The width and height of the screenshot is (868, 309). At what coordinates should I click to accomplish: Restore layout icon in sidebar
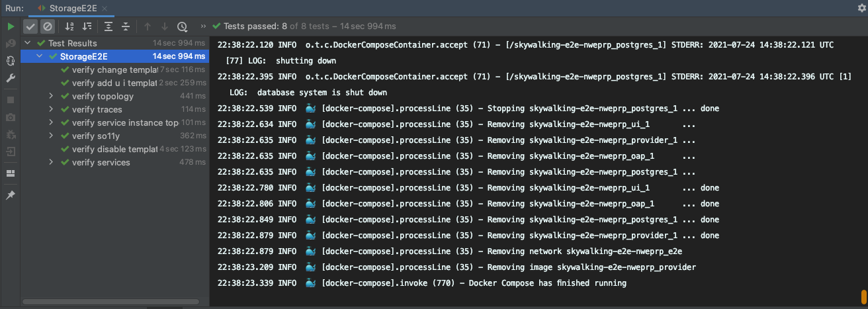11,173
